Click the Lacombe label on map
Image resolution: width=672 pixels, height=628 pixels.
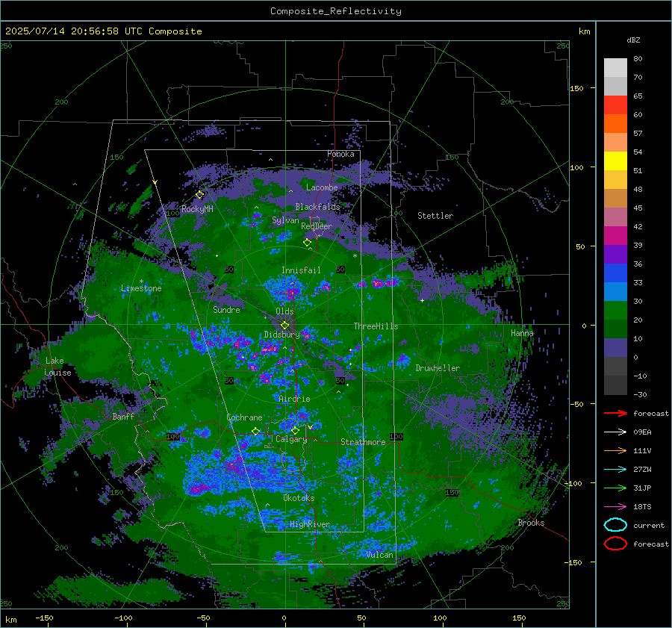322,187
